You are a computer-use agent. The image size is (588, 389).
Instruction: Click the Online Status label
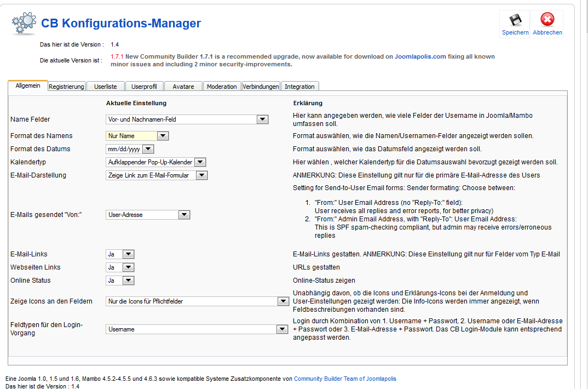click(30, 280)
